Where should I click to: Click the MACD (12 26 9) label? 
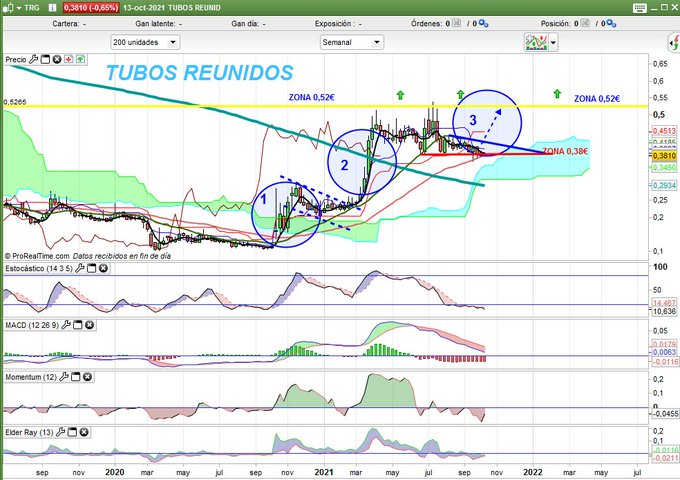click(x=32, y=325)
